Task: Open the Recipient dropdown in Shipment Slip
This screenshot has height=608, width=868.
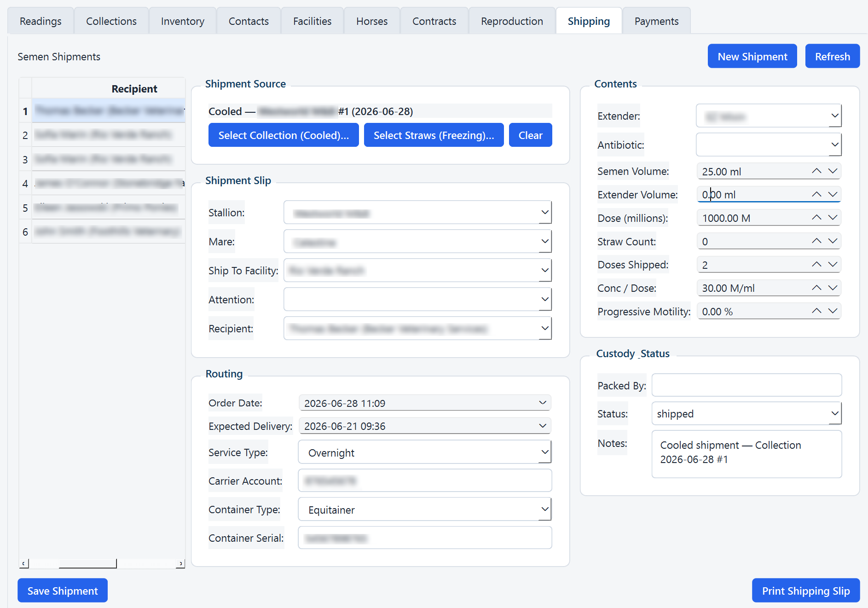Action: pyautogui.click(x=545, y=329)
